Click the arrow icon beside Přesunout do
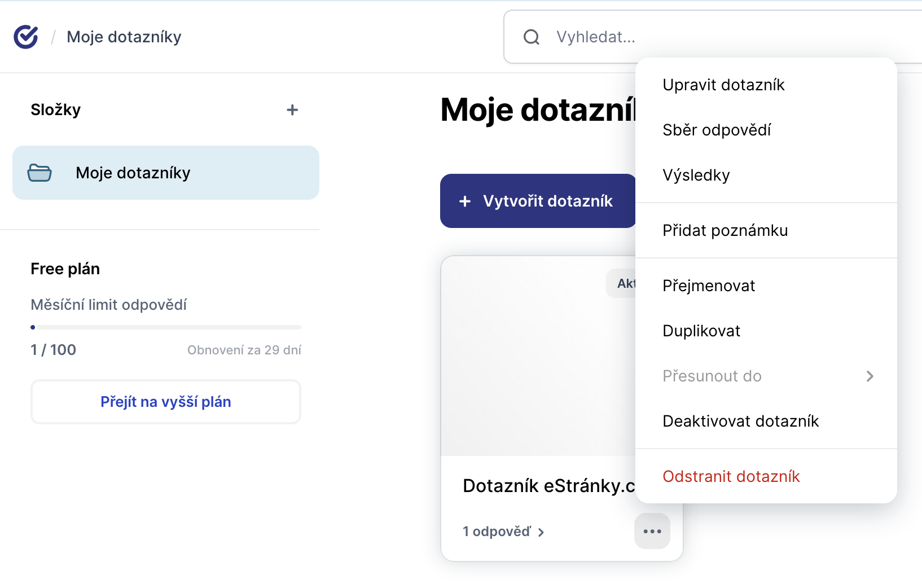The image size is (922, 588). (x=871, y=376)
